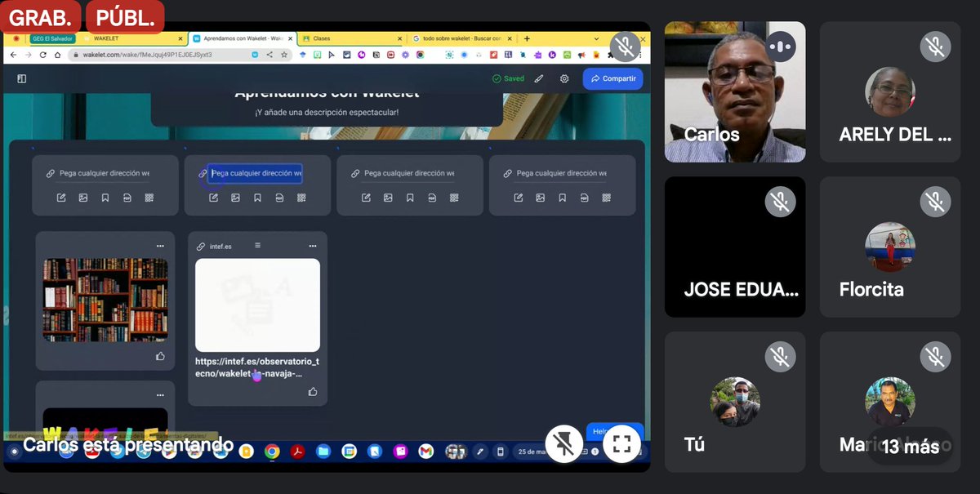Click the add text icon in second card
980x494 pixels.
pyautogui.click(x=214, y=198)
